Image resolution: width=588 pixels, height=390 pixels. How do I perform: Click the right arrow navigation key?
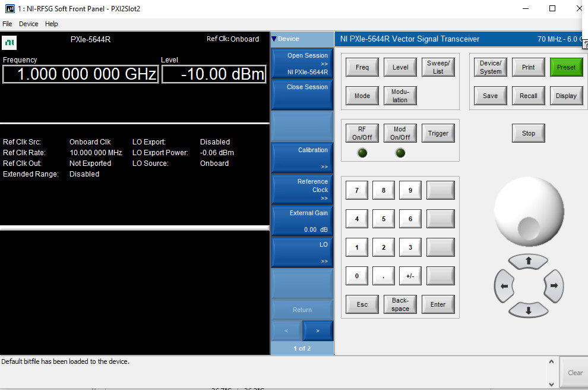pos(554,286)
